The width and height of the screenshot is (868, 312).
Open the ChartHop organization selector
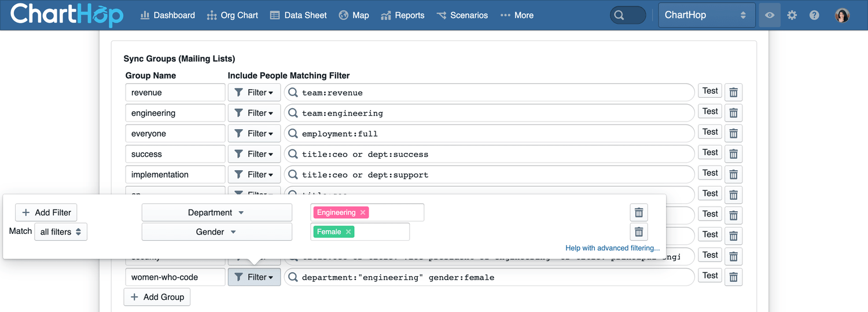707,15
